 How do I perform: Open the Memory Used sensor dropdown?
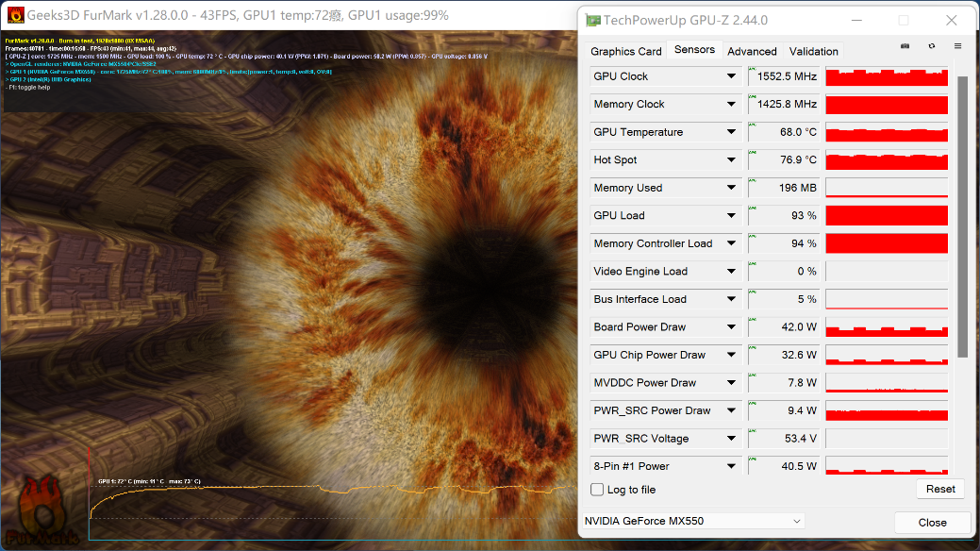tap(731, 188)
